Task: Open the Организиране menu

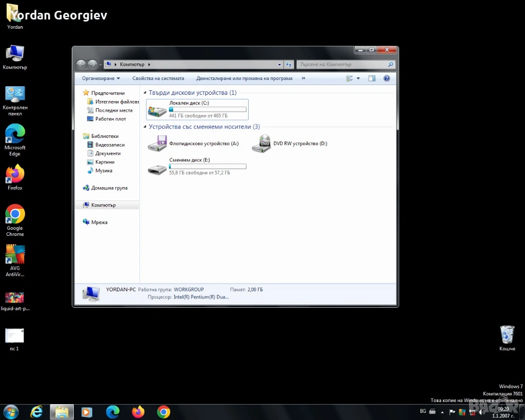Action: (x=101, y=78)
